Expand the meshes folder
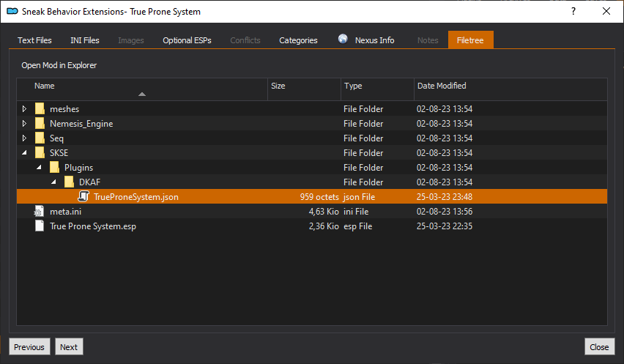The width and height of the screenshot is (624, 364). point(24,108)
